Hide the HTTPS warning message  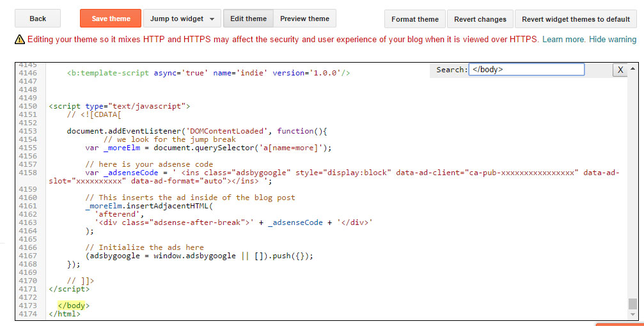[x=613, y=40]
